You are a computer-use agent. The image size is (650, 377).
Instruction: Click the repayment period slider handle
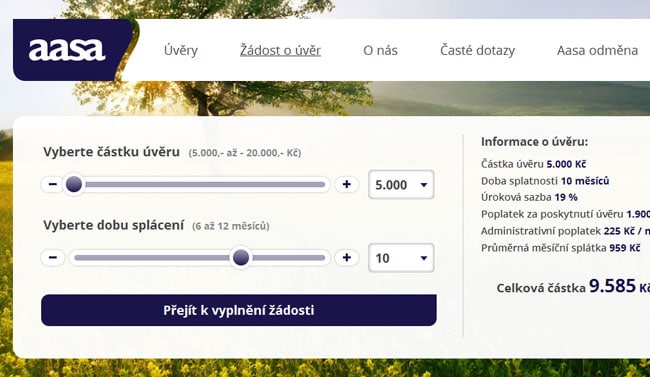(x=241, y=258)
